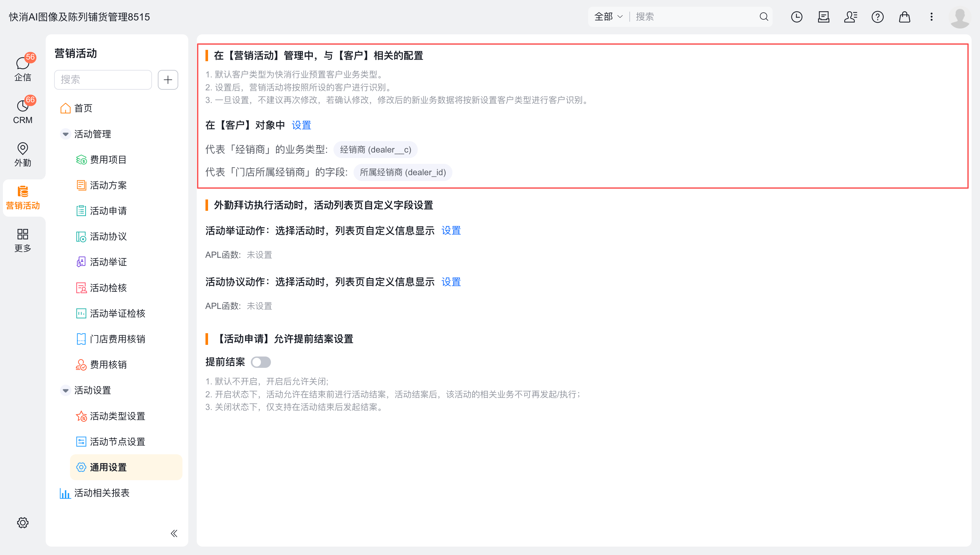Click the 经销商 (dealer__c) tag

[375, 149]
